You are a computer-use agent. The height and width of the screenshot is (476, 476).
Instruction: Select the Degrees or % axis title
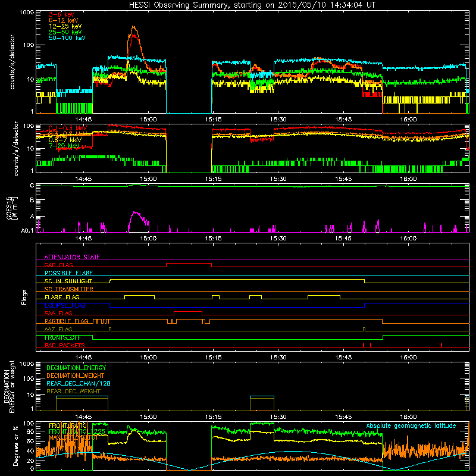[16, 446]
